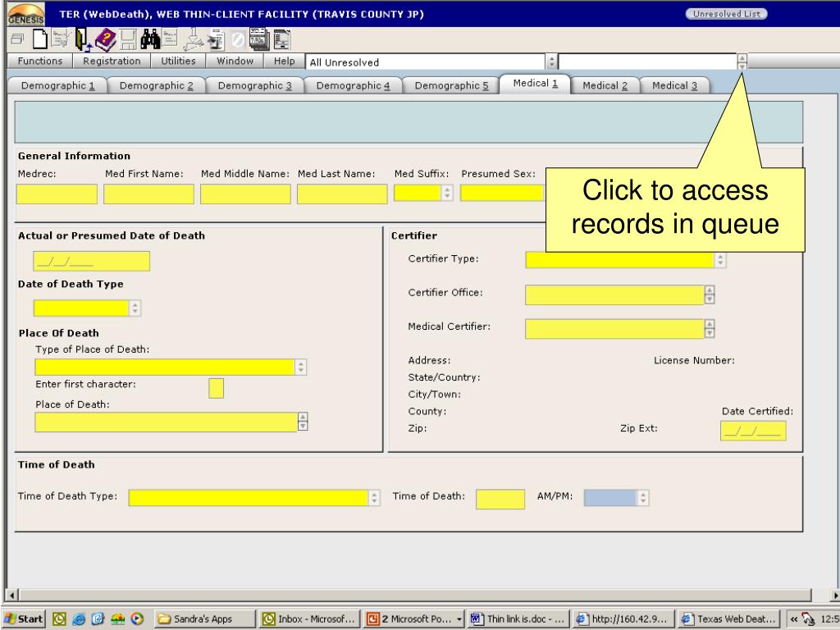Click the Med Middle Name field

[x=245, y=194]
